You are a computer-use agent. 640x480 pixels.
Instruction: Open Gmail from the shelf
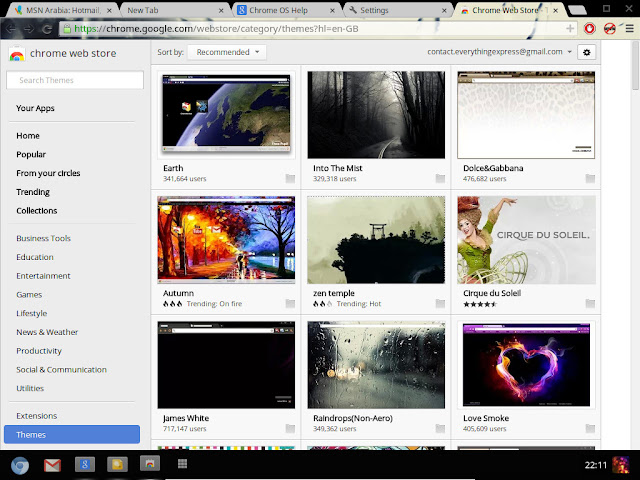point(52,465)
